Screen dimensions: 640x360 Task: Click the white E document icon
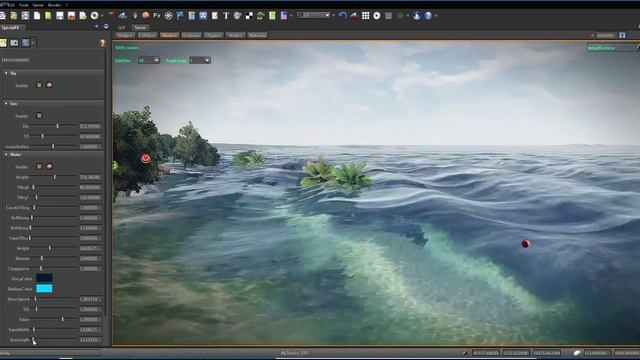[214, 16]
